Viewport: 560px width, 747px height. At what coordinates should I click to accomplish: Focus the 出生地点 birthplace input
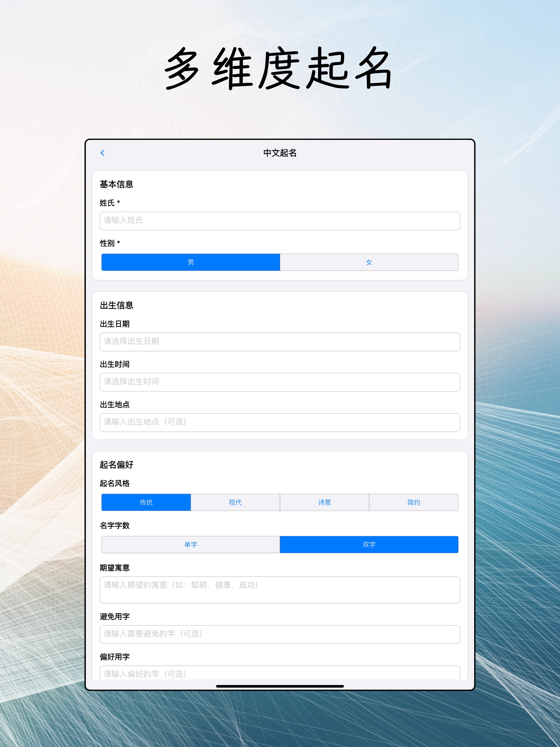[280, 422]
